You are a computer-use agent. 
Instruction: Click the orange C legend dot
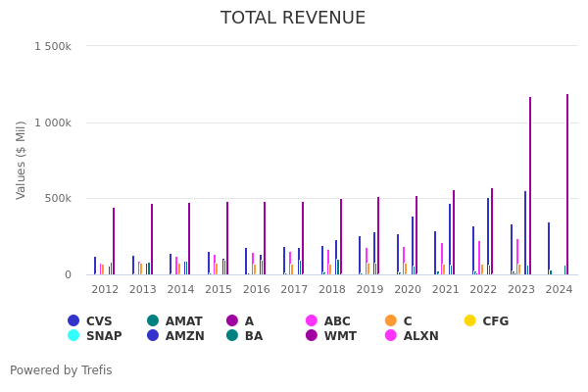click(x=390, y=320)
